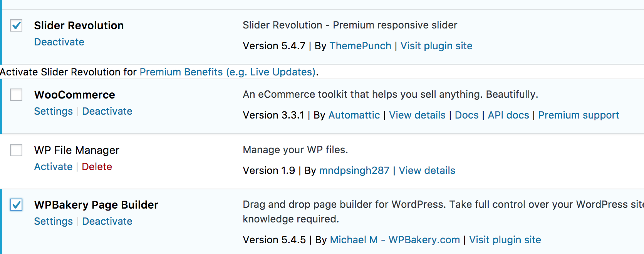Select the WooCommerce plugin checkbox
Viewport: 644px width, 254px height.
point(16,95)
